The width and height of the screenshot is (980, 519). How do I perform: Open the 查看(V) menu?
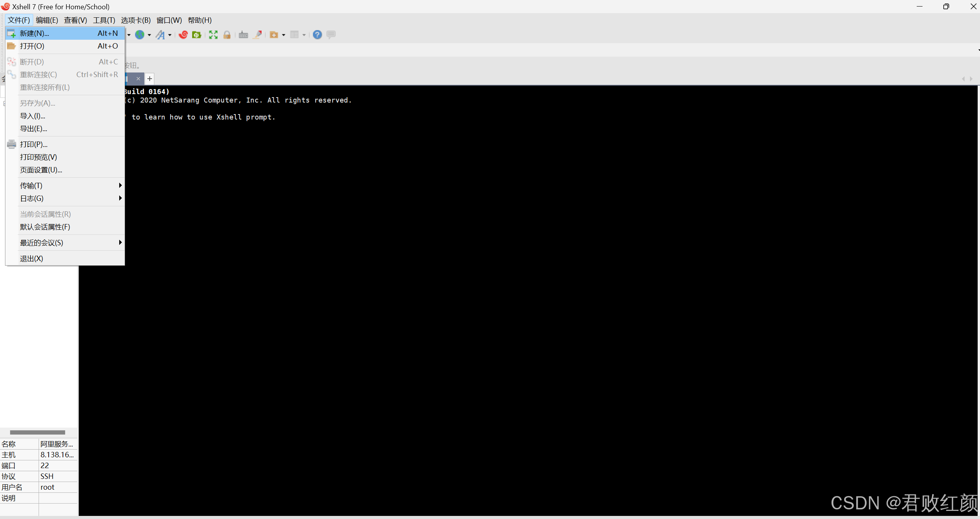pos(76,20)
